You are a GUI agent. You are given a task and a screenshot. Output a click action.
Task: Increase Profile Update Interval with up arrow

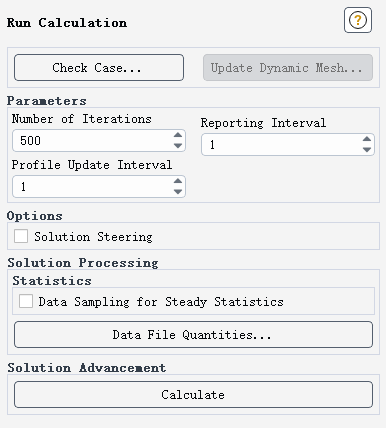click(178, 181)
